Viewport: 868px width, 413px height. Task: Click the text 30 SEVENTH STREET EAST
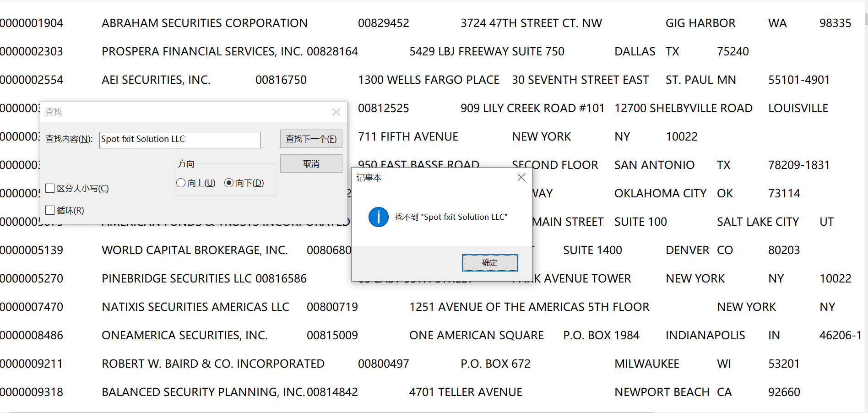click(x=580, y=80)
